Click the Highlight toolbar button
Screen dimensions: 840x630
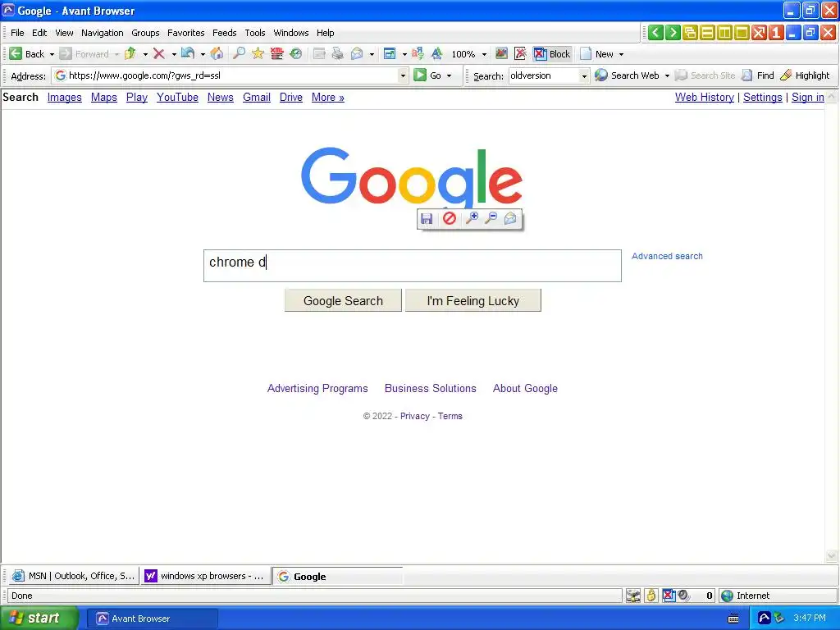[806, 75]
